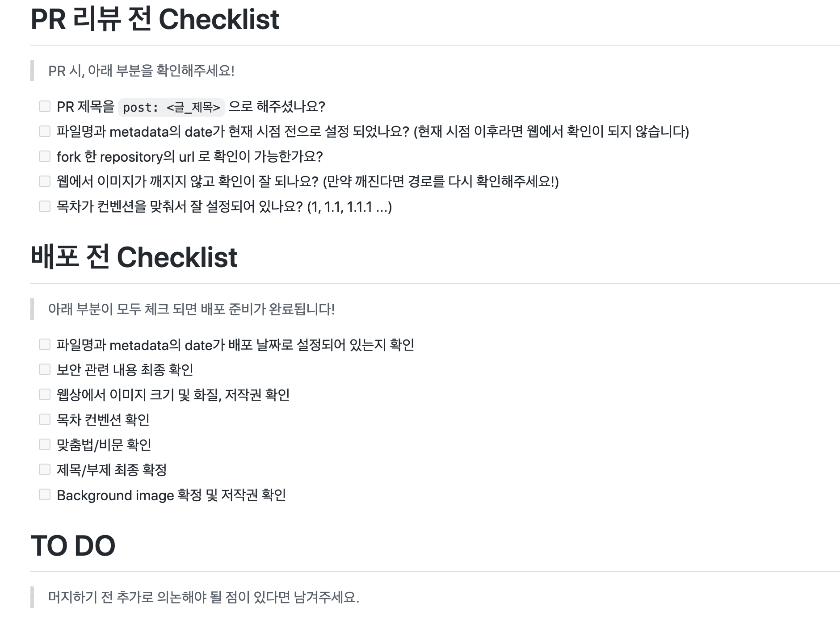Check the PR 제목을 post 글_제목 checkbox

(45, 106)
